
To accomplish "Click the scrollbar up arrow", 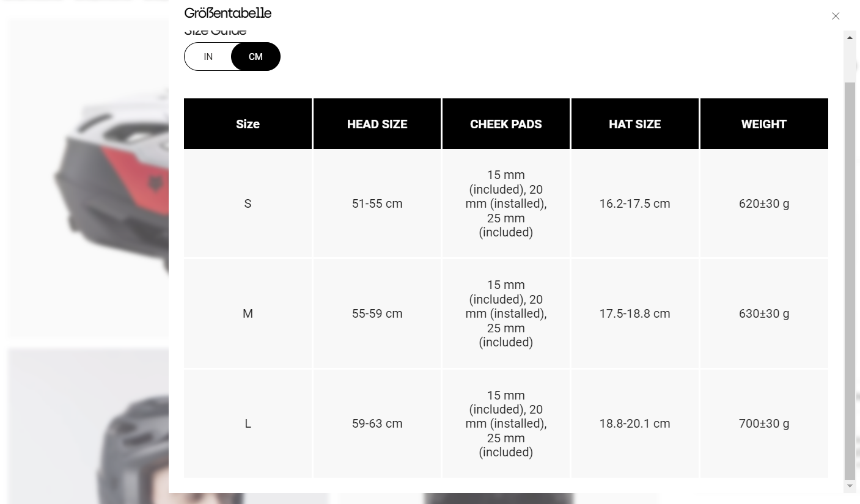I will coord(850,37).
